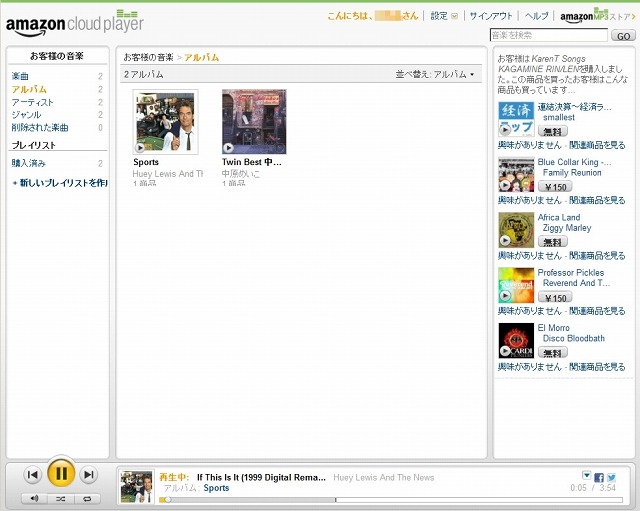The height and width of the screenshot is (511, 640).
Task: Skip to the previous track
Action: pos(33,475)
